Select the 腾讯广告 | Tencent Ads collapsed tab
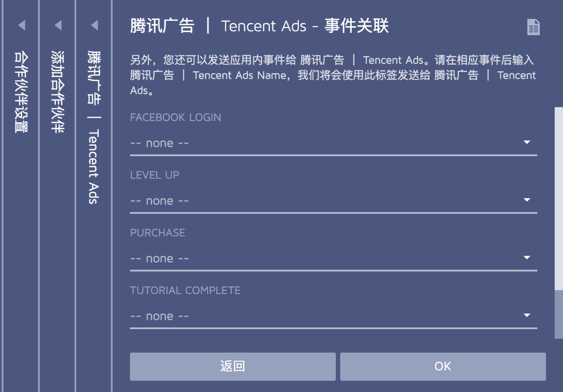This screenshot has width=563, height=392. click(94, 128)
